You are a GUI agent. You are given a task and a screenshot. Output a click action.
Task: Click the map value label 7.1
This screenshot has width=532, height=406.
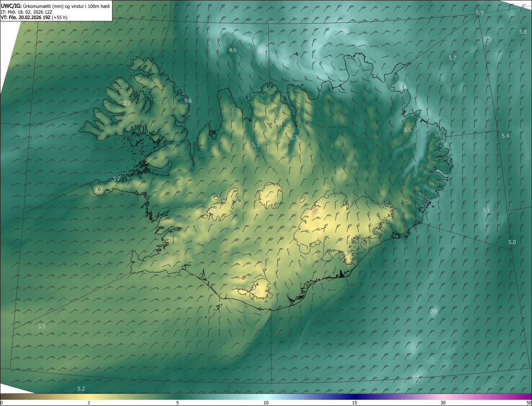486,211
